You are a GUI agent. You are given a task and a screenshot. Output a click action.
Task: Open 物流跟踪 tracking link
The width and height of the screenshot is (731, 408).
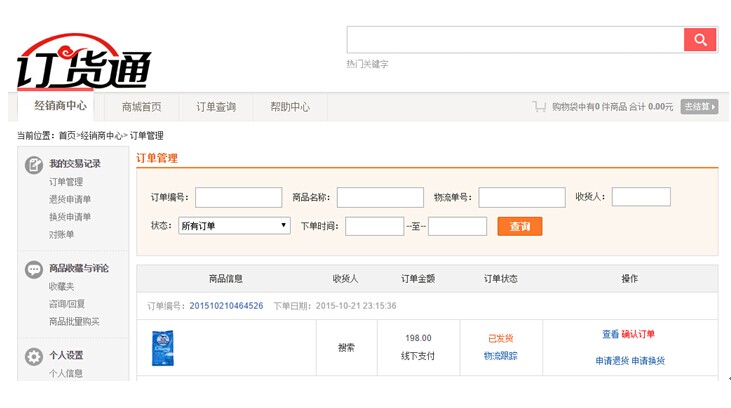(500, 355)
